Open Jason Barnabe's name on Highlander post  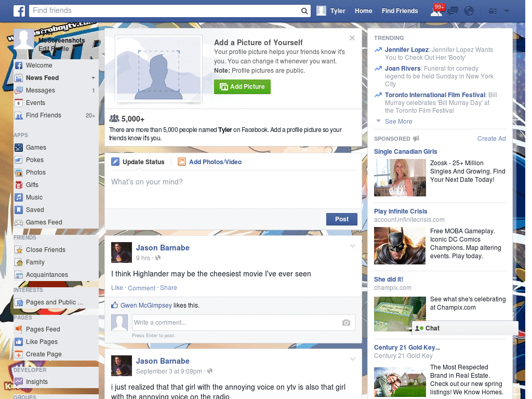[x=163, y=248]
